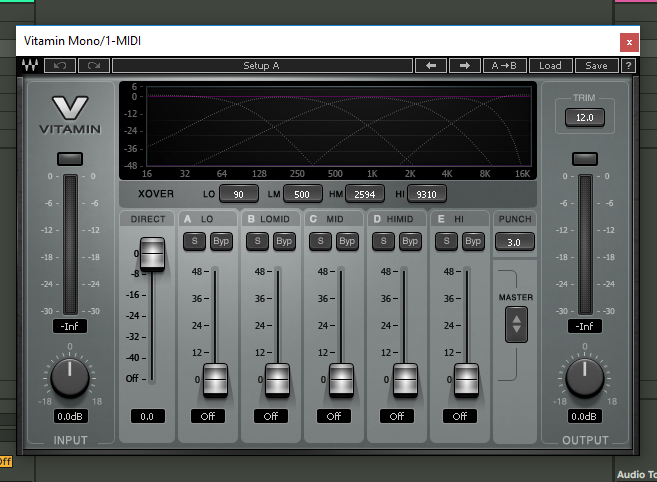Click the Direct fader handle
Viewport: 657px width, 482px height.
[152, 254]
